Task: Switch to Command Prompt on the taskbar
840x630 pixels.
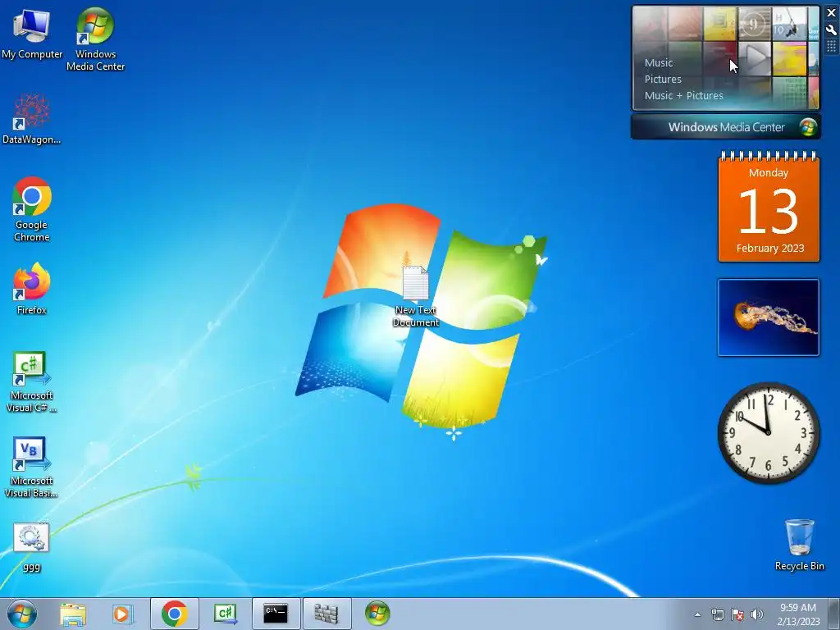Action: 276,614
